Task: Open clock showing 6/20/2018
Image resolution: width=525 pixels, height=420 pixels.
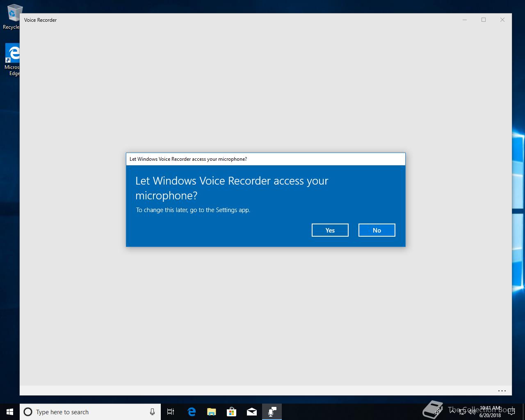Action: point(490,412)
